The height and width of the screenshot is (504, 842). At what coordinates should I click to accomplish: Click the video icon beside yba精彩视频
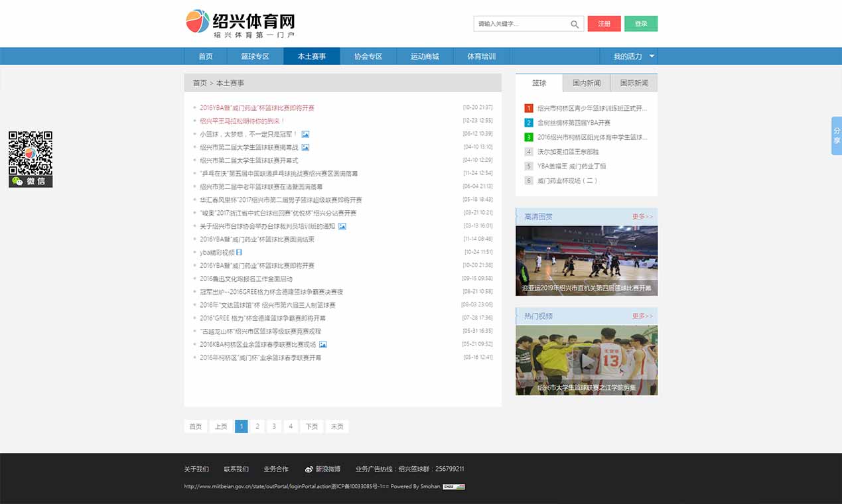click(240, 252)
